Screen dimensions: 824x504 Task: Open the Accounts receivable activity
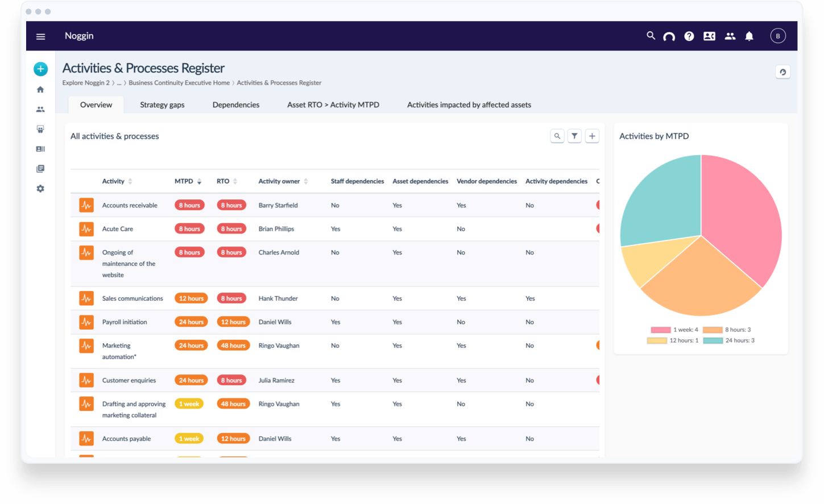pos(130,206)
